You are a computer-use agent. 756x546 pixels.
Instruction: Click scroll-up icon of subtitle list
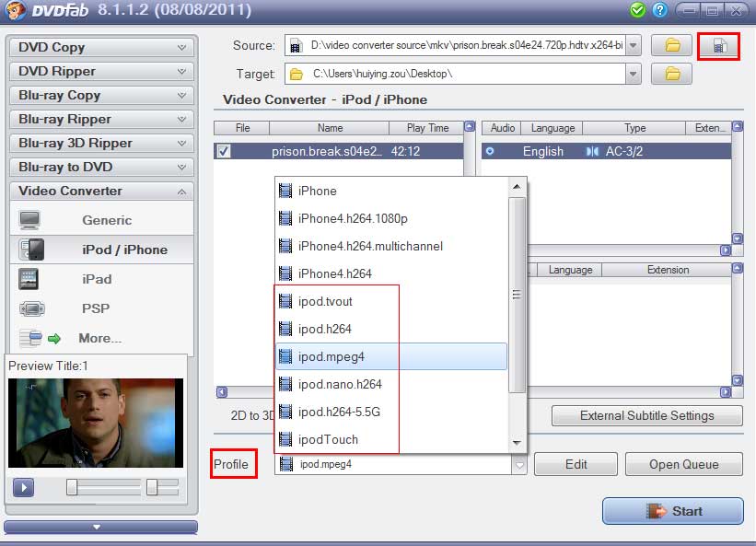coord(738,269)
